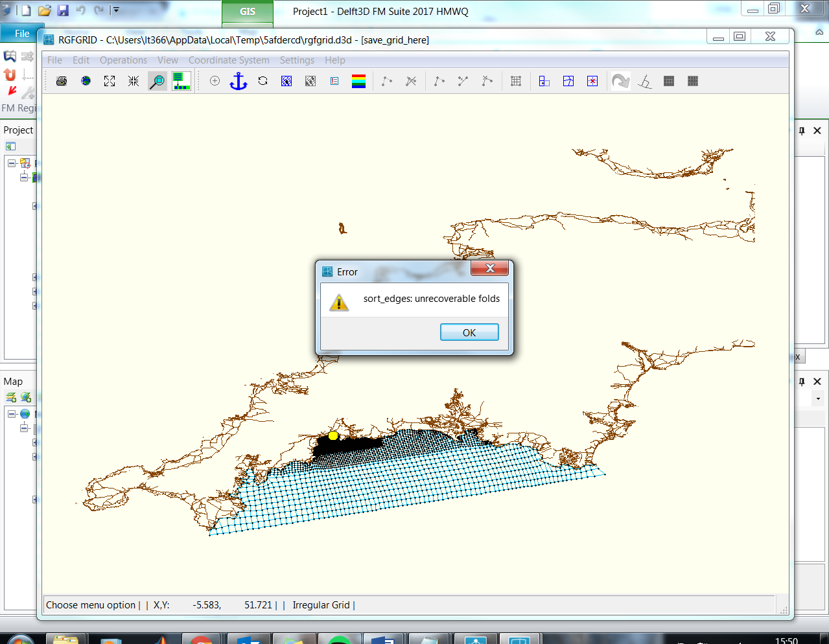The height and width of the screenshot is (644, 829).
Task: Click the grid lattice icon in toolbar
Action: (516, 81)
